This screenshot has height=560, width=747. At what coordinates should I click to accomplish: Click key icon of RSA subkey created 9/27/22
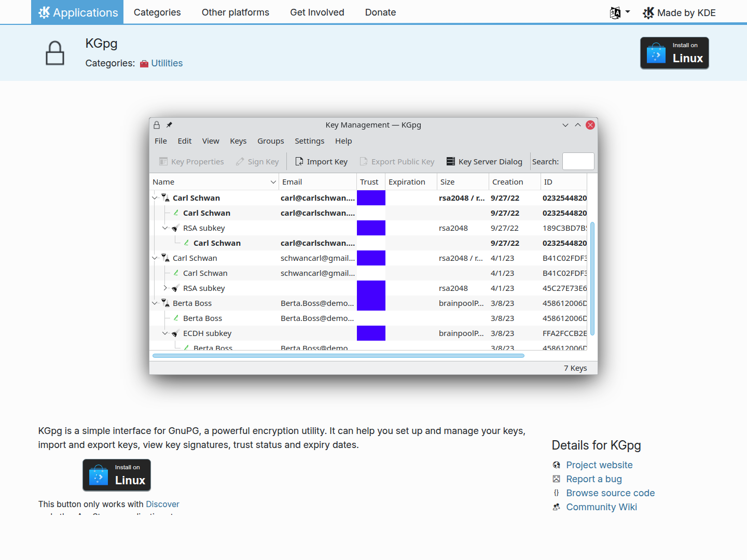(176, 228)
